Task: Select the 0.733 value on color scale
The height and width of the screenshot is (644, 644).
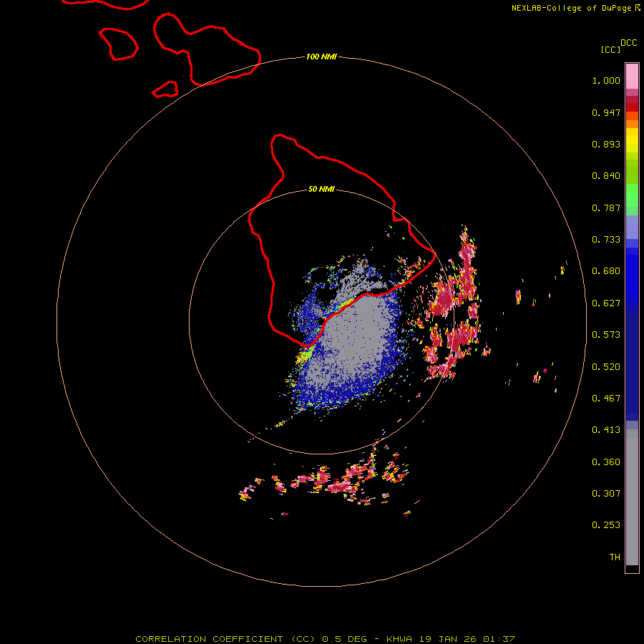Action: (606, 240)
